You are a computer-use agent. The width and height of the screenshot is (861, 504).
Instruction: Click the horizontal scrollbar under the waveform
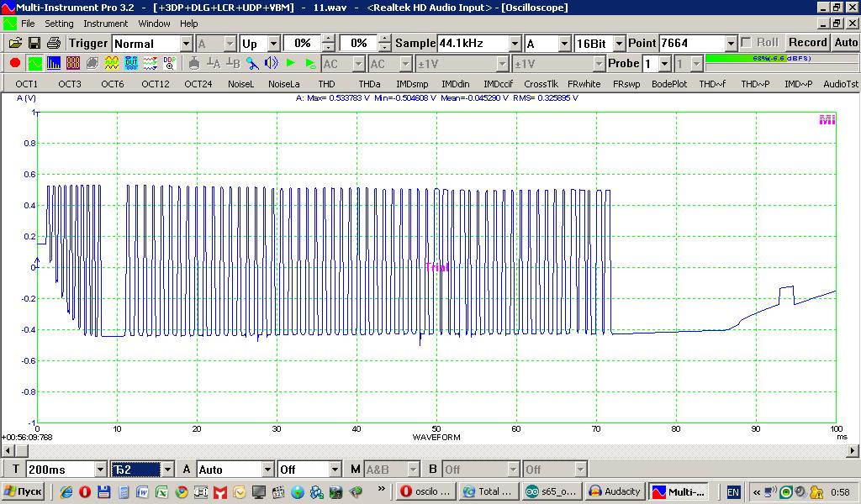click(x=429, y=451)
